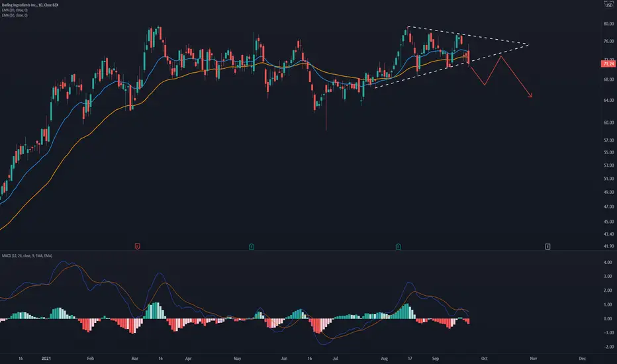Click the Dec label on the time axis
This screenshot has width=617, height=364.
pos(583,359)
